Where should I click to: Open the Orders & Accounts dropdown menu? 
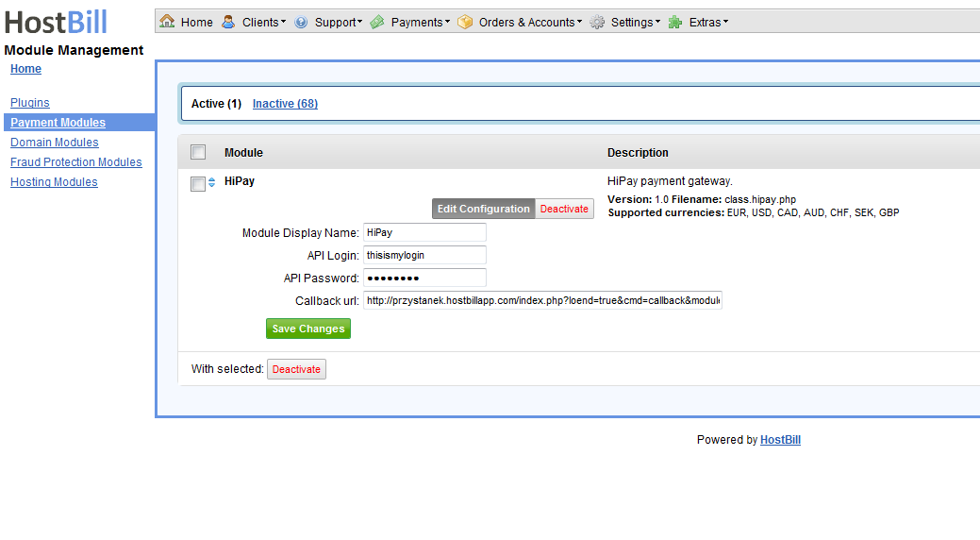click(x=530, y=23)
